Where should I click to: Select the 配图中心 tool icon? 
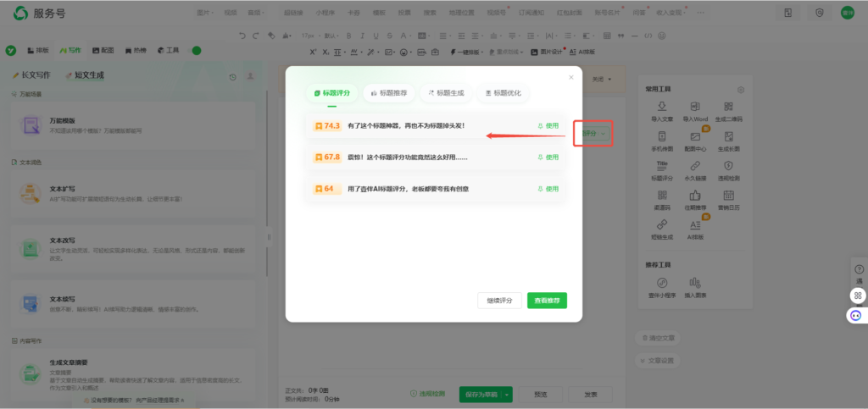coord(694,136)
